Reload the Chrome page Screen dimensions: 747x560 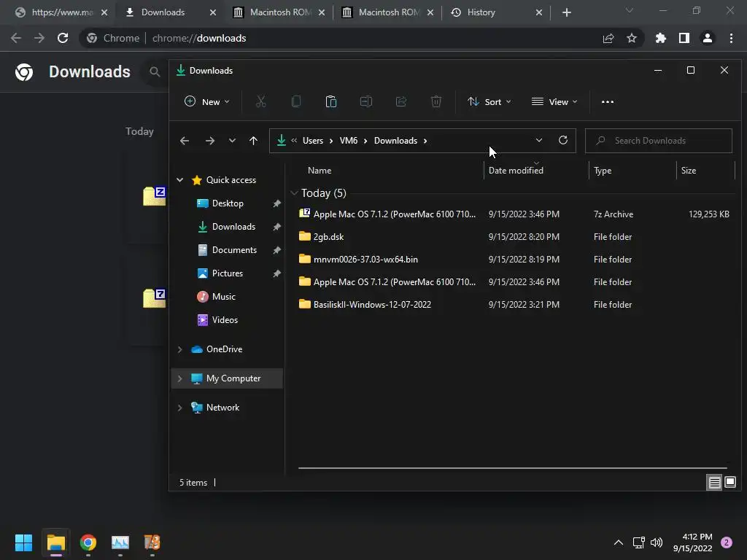click(63, 38)
